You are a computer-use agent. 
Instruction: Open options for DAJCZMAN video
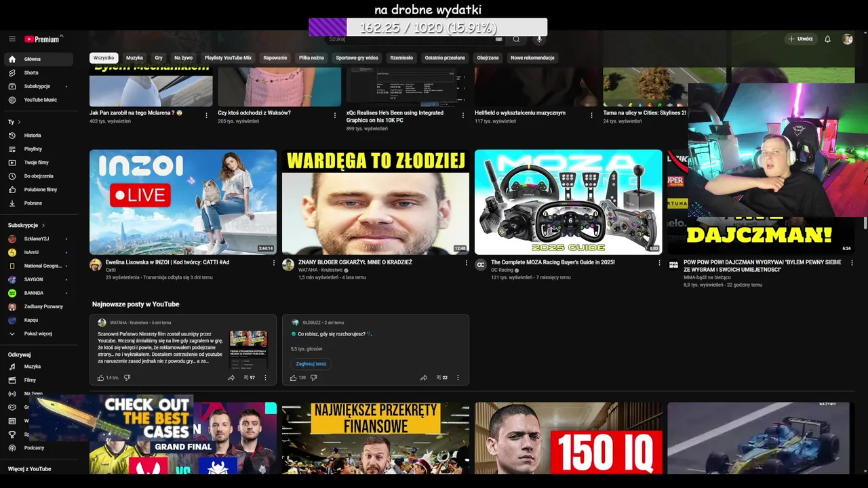coord(852,263)
